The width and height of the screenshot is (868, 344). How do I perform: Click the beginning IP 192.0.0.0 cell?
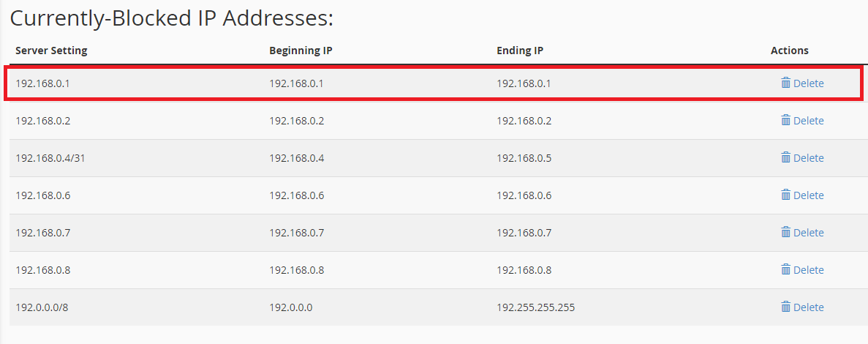pyautogui.click(x=290, y=307)
